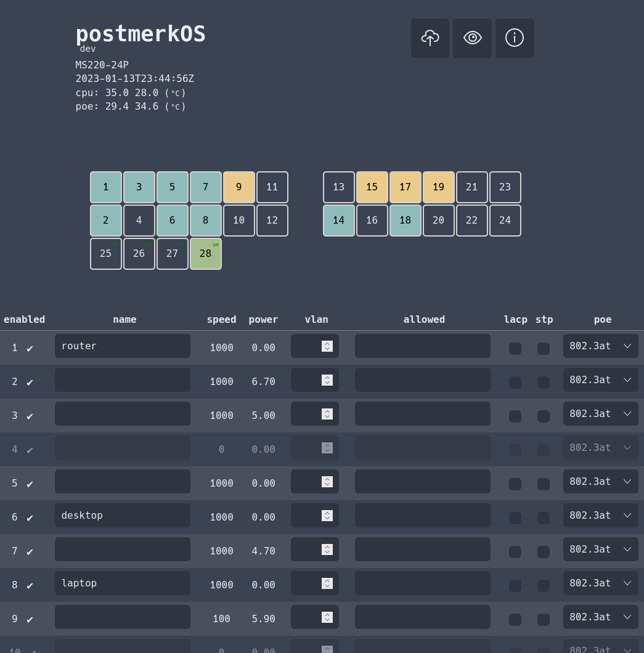The height and width of the screenshot is (653, 644).
Task: Select the amber port 17 tile
Action: tap(406, 187)
